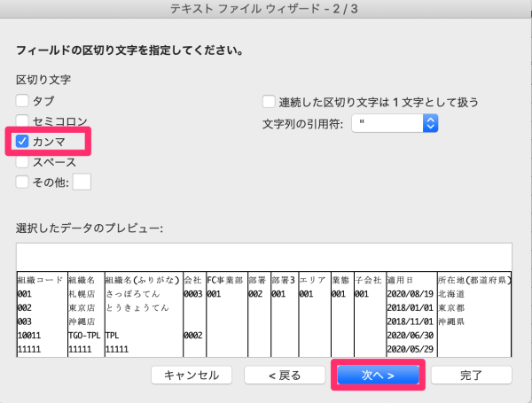Viewport: 532px width, 403px height.
Task: Click the その他 custom delimiter text box
Action: [x=82, y=182]
